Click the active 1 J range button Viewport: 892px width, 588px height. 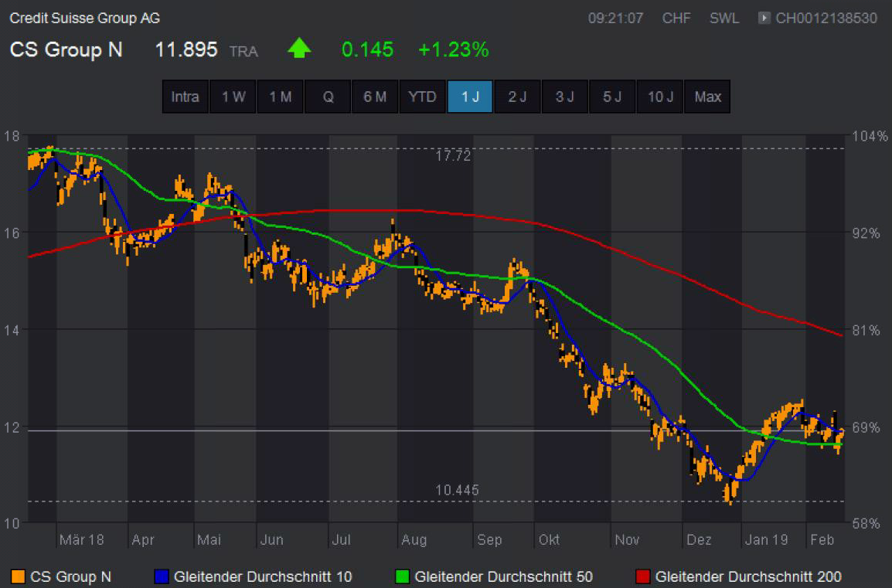click(x=470, y=97)
